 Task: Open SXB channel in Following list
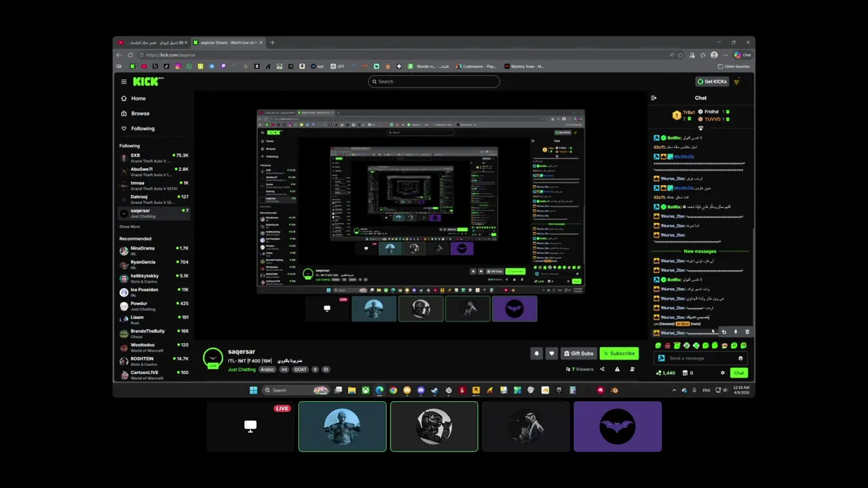tap(154, 158)
